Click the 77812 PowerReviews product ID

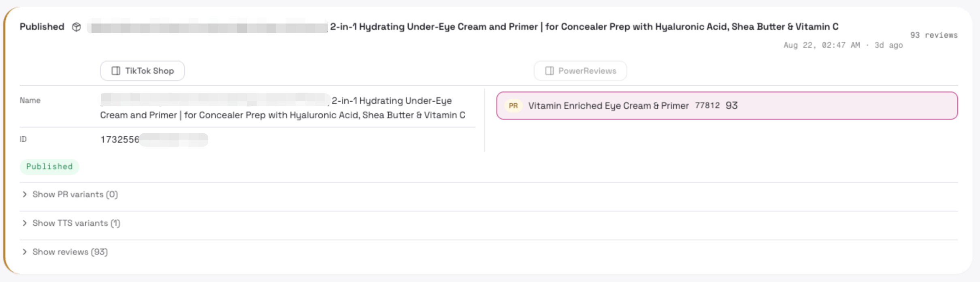coord(707,105)
